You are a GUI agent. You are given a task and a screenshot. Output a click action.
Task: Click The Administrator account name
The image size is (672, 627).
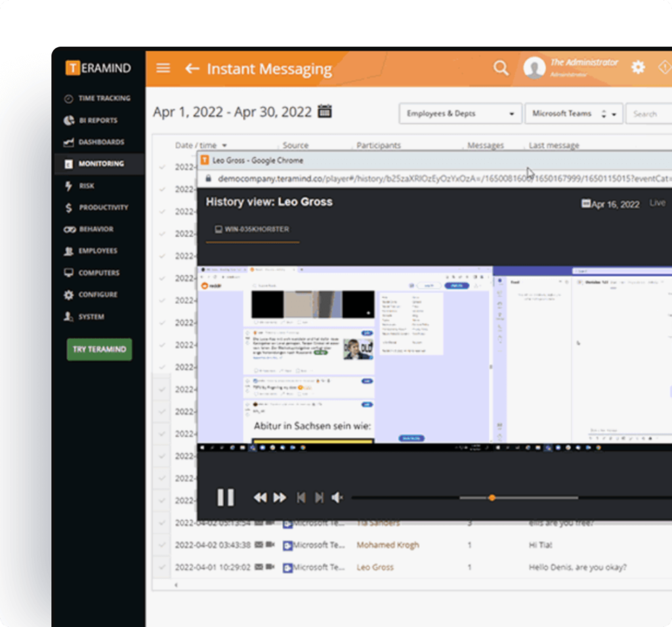point(583,62)
